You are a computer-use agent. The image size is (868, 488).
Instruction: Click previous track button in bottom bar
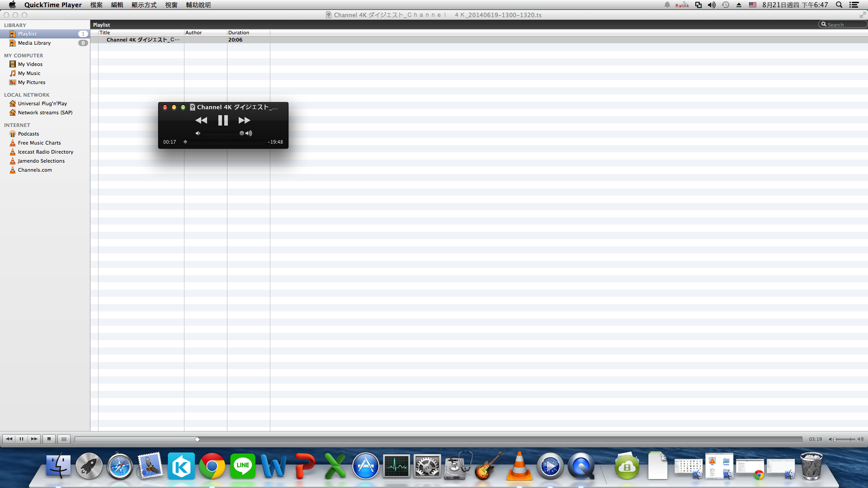(9, 439)
